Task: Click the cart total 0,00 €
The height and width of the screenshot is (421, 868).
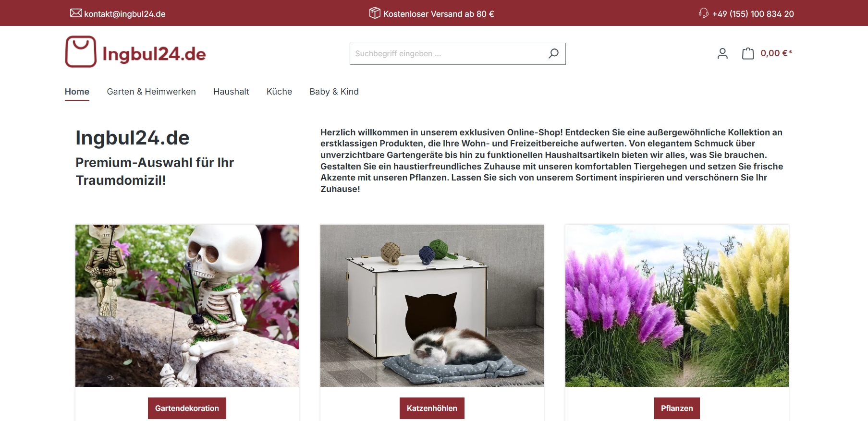Action: [x=776, y=53]
